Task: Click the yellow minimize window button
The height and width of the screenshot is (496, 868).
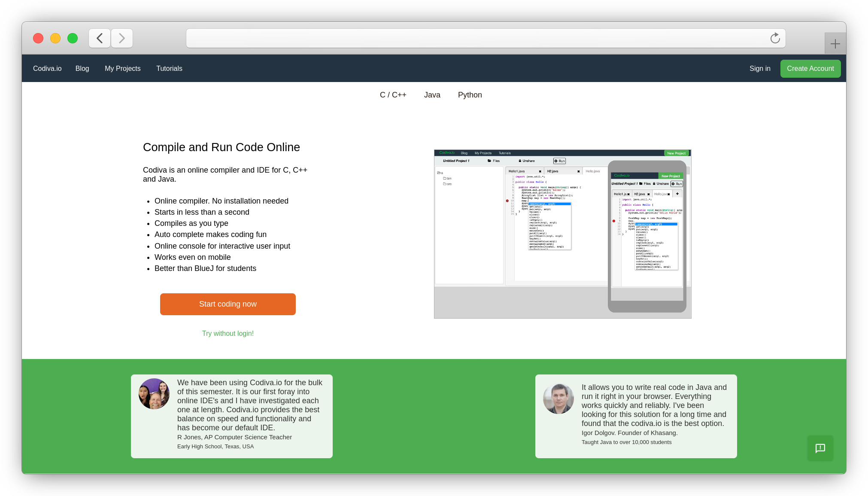Action: pos(55,38)
